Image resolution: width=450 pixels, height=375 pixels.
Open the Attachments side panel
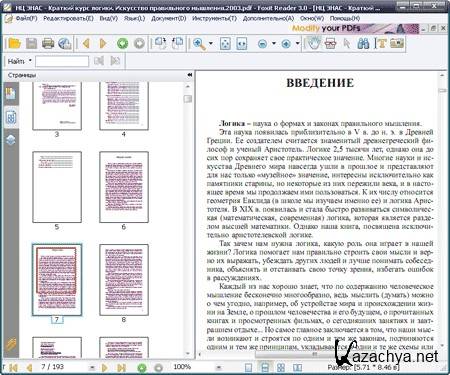11,344
